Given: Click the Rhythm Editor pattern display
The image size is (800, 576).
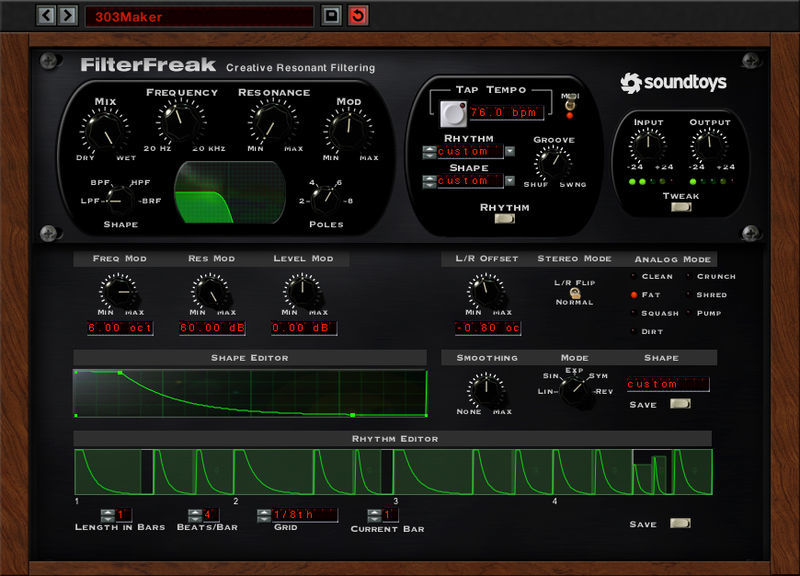Looking at the screenshot, I should point(393,472).
